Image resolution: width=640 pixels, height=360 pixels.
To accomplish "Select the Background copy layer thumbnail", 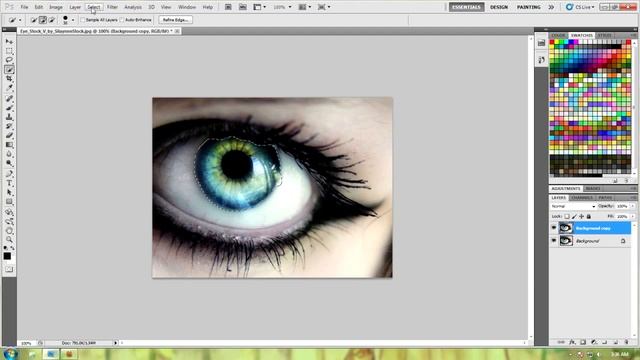I will tap(566, 228).
